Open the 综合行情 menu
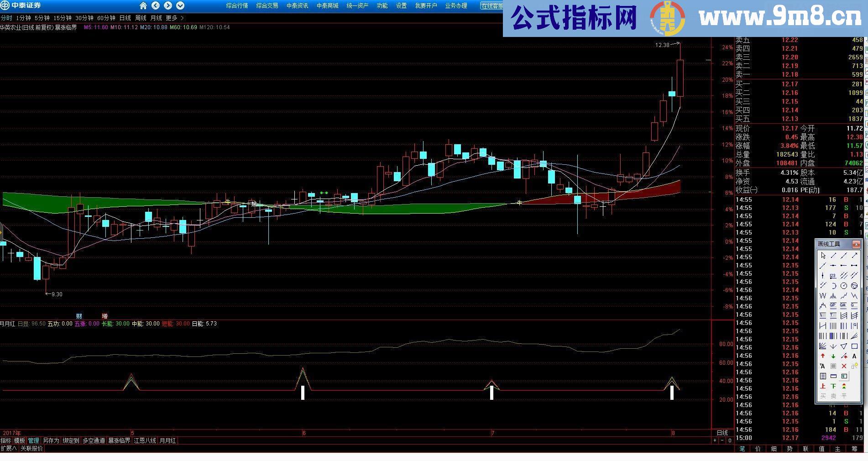 (237, 5)
